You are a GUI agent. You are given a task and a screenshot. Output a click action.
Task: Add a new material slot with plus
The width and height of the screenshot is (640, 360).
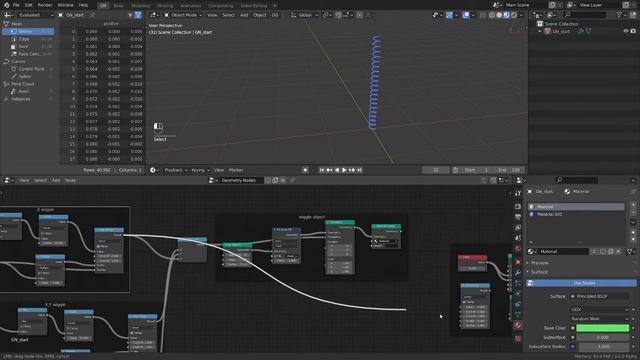pyautogui.click(x=633, y=206)
